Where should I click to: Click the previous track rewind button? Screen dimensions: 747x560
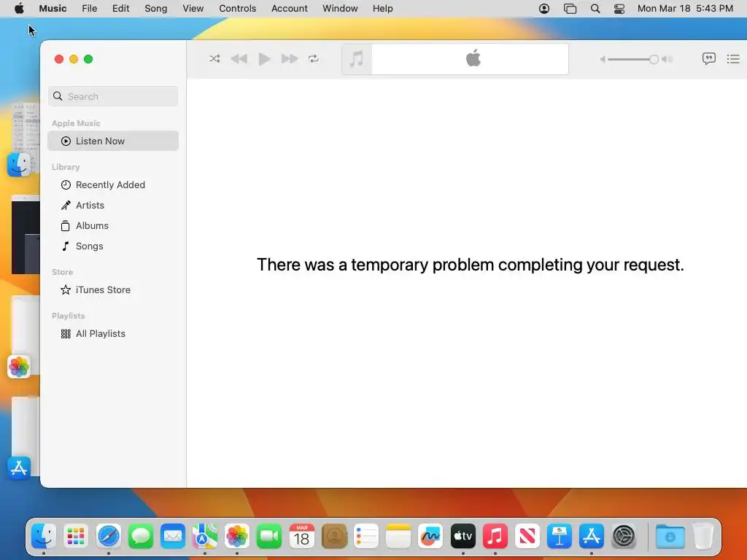(239, 58)
